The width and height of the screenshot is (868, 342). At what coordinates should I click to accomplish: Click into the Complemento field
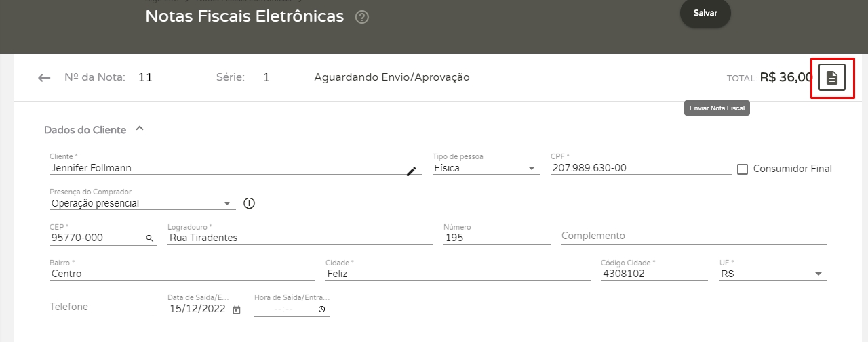(693, 236)
